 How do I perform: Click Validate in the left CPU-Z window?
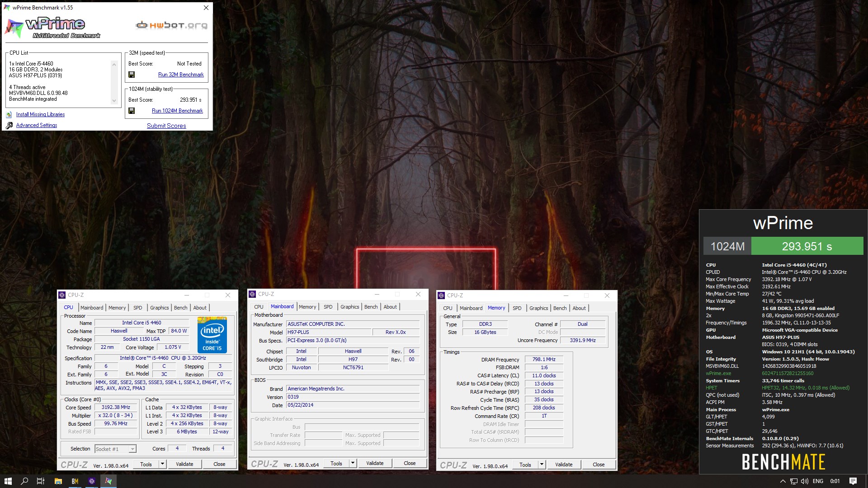[x=184, y=464]
